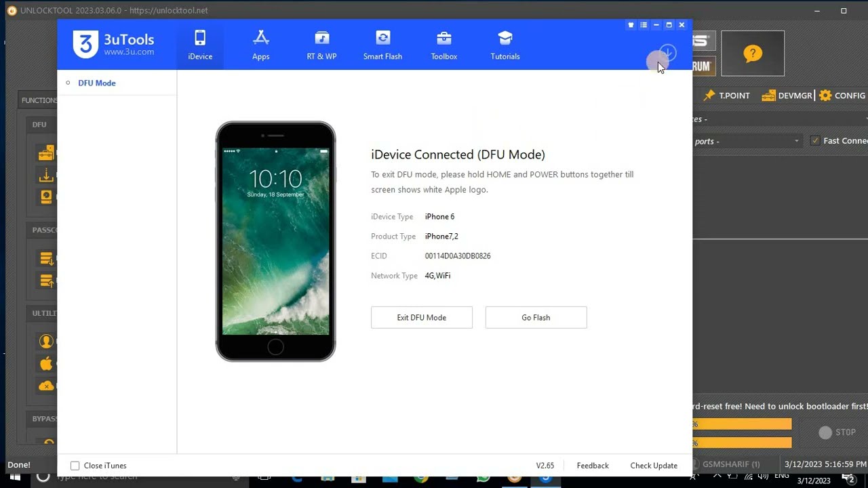Click the Exit DFU Mode button
868x488 pixels.
click(x=422, y=317)
